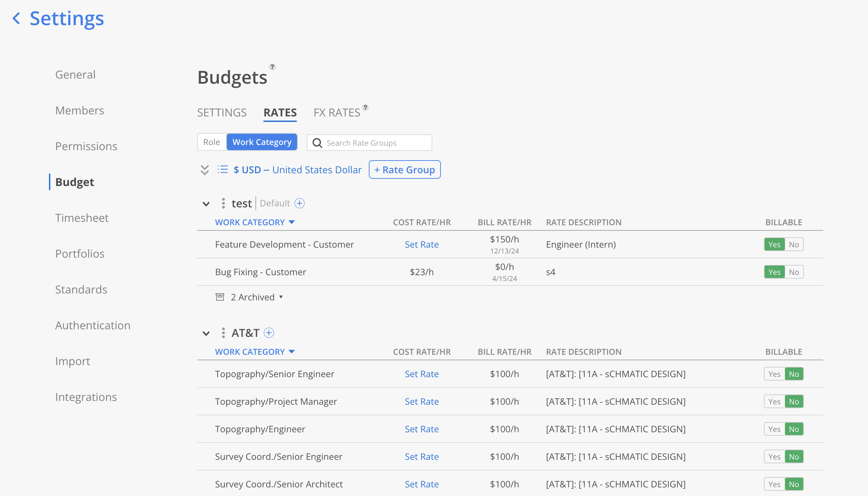Click the back arrow next to Settings
This screenshot has height=496, width=868.
tap(16, 18)
